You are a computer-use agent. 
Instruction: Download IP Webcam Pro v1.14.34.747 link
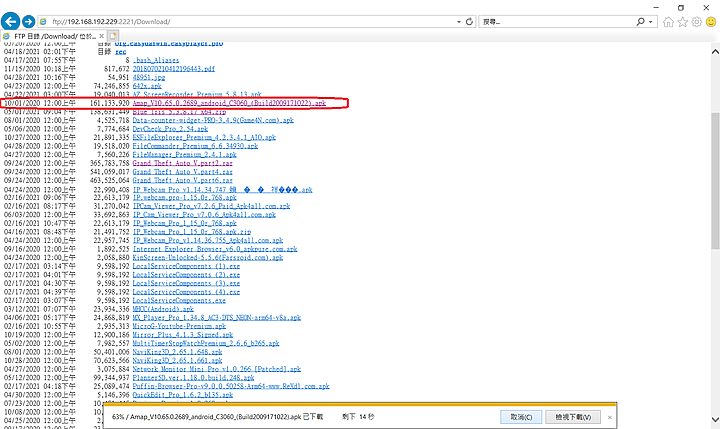[x=223, y=190]
